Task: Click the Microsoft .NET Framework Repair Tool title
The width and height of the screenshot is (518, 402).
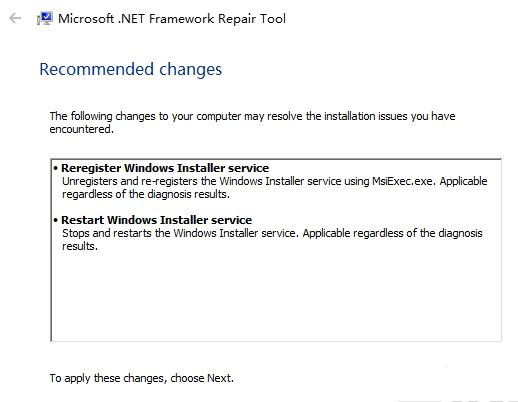Action: click(x=172, y=18)
